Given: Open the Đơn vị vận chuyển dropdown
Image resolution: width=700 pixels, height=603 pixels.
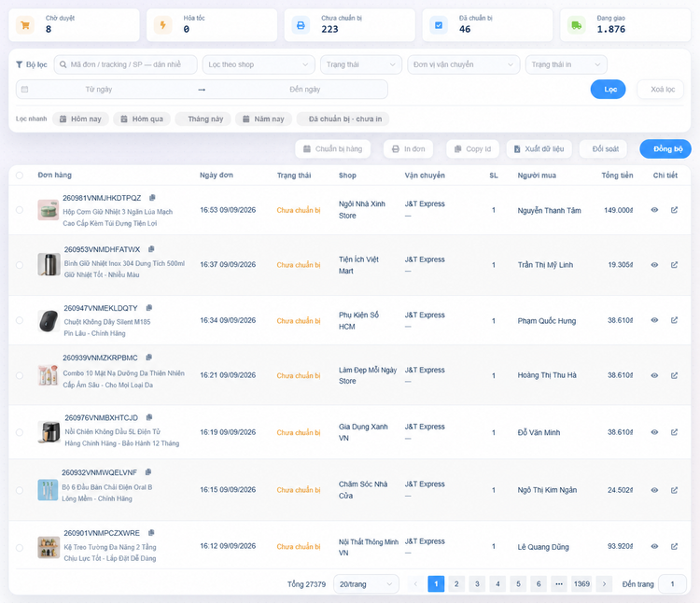Looking at the screenshot, I should tap(463, 64).
